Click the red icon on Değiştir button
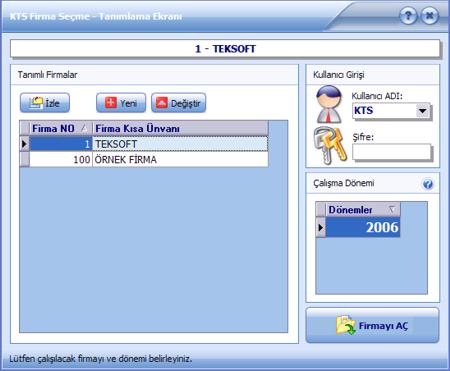 (162, 103)
